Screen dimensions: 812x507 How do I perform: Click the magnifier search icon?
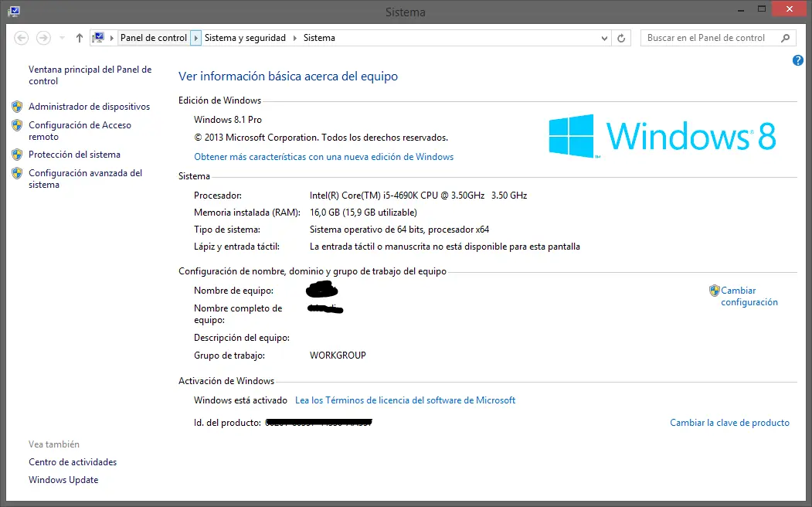786,38
